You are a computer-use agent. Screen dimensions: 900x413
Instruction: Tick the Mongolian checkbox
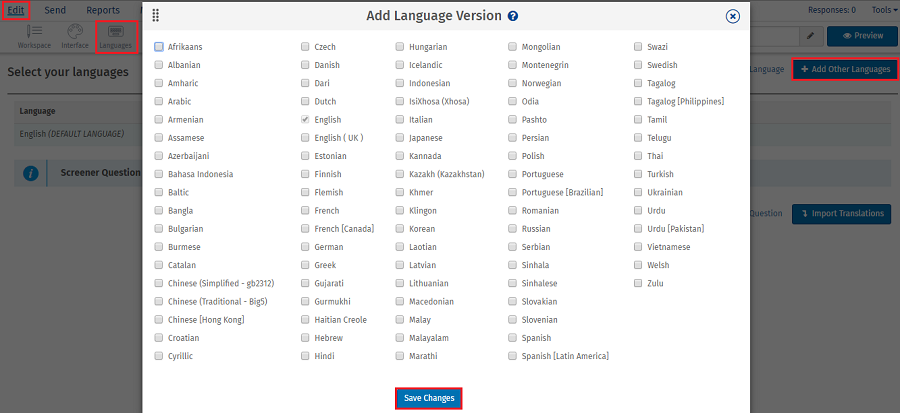coord(512,47)
